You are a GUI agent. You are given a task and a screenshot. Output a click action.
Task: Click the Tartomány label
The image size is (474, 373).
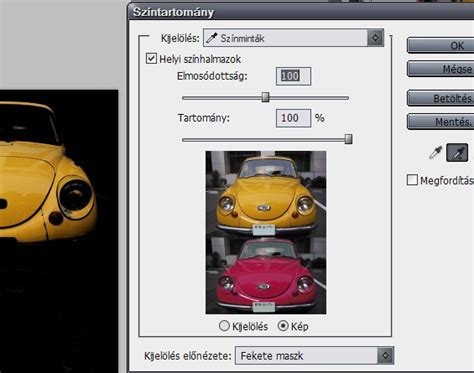(x=204, y=118)
